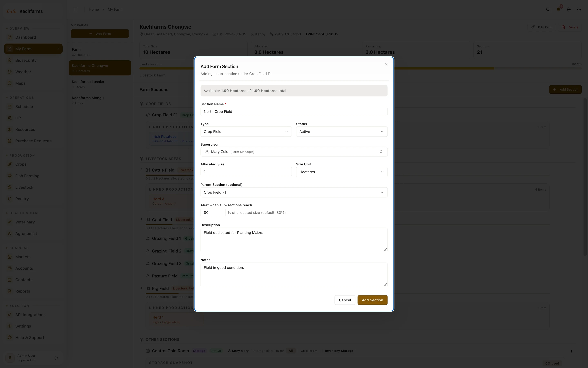The height and width of the screenshot is (368, 588).
Task: Open the Central Cold Room options menu
Action: coord(571,352)
